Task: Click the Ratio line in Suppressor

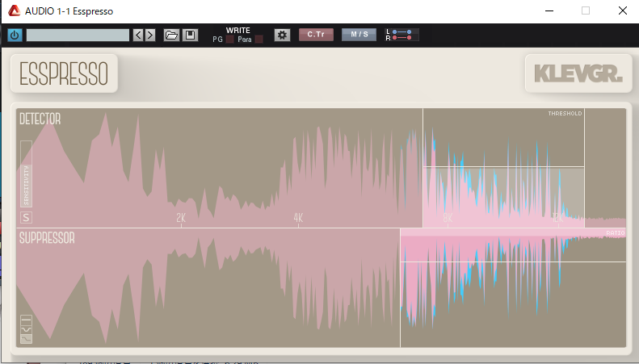Action: (x=513, y=261)
